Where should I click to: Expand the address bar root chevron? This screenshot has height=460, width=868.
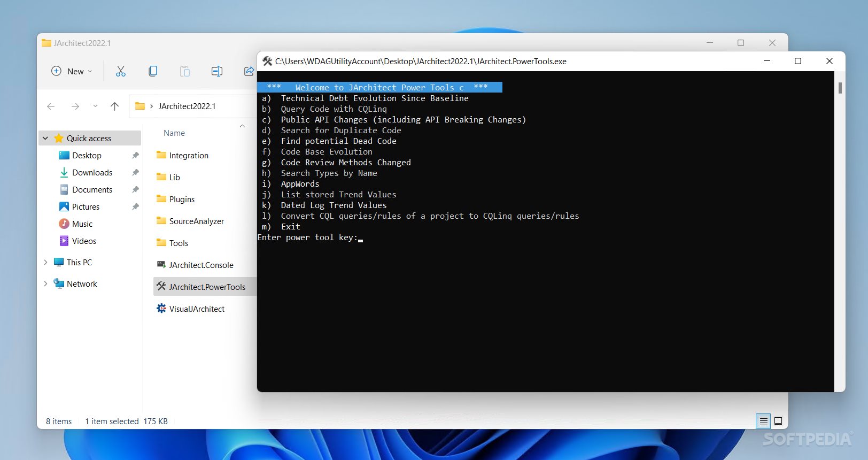click(152, 106)
